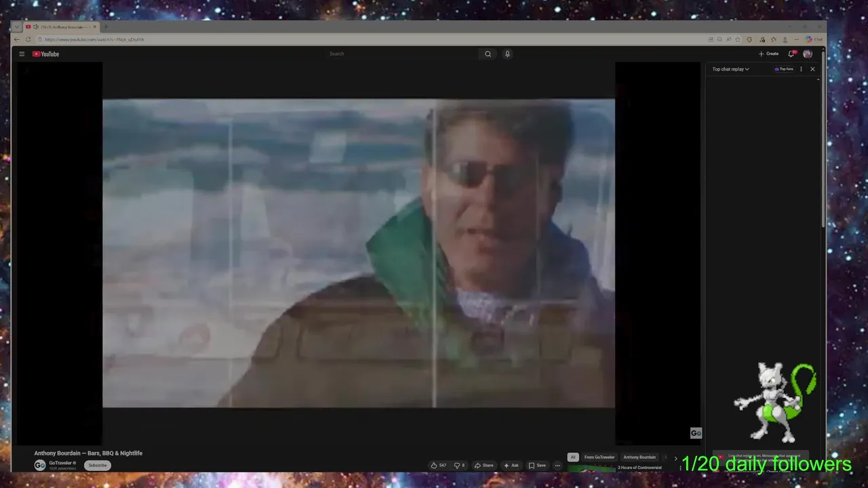Open the Create menu
The image size is (868, 488).
(x=768, y=54)
